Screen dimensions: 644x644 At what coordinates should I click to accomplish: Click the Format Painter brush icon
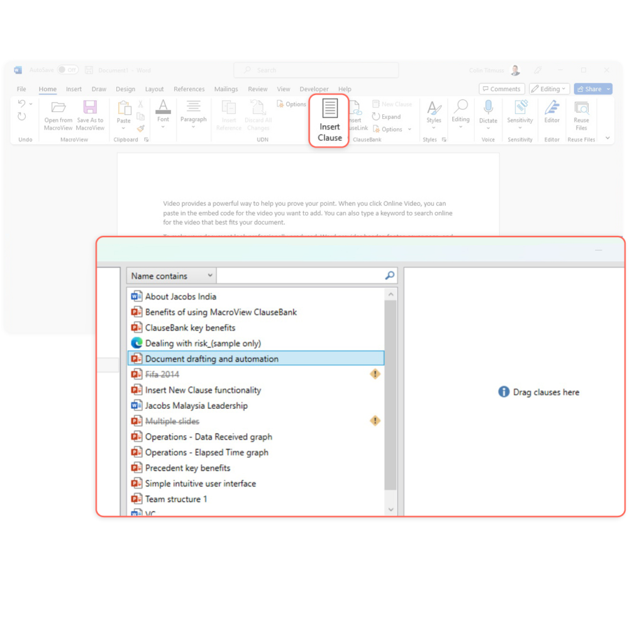pos(140,128)
